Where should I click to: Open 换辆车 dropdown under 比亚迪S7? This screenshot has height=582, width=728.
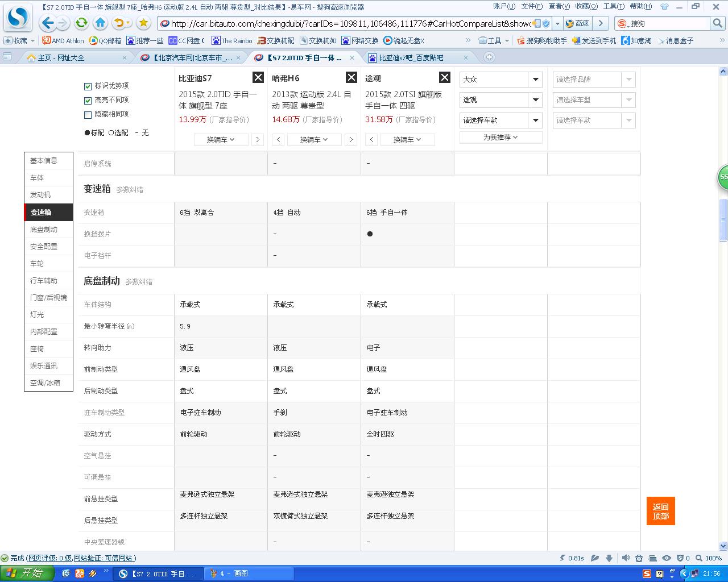pyautogui.click(x=221, y=140)
